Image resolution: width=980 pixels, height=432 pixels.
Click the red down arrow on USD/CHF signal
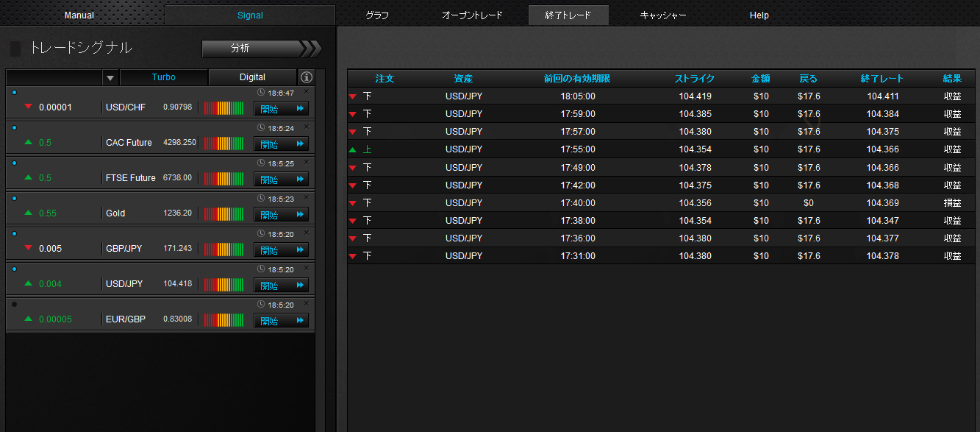click(28, 107)
